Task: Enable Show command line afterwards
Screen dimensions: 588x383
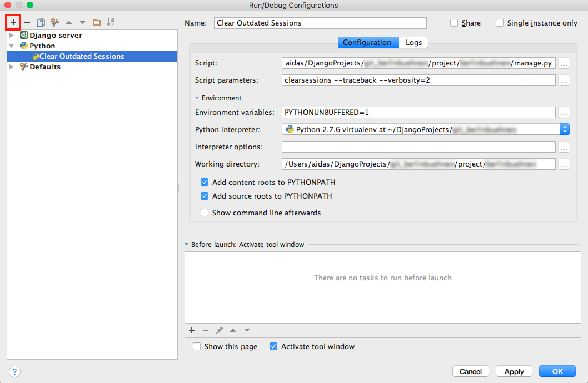Action: (x=205, y=213)
